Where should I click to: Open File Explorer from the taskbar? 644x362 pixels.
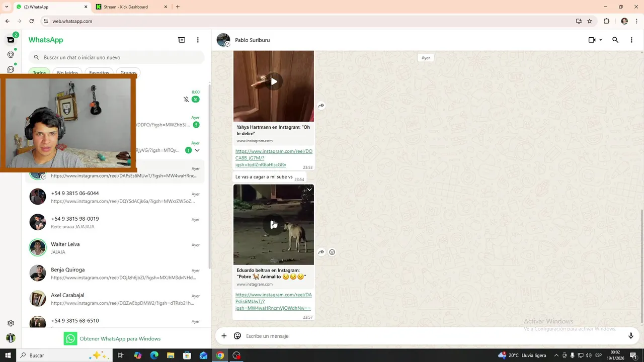171,355
